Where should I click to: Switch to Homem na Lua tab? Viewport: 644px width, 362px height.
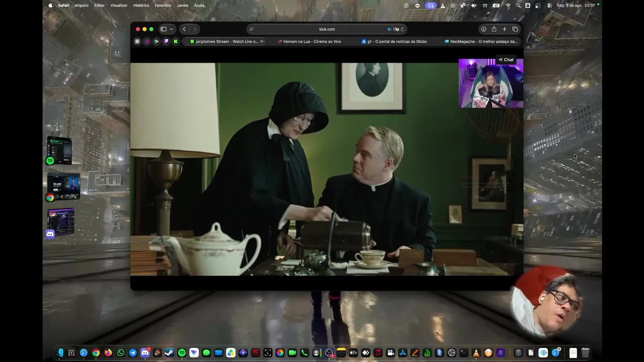[309, 42]
